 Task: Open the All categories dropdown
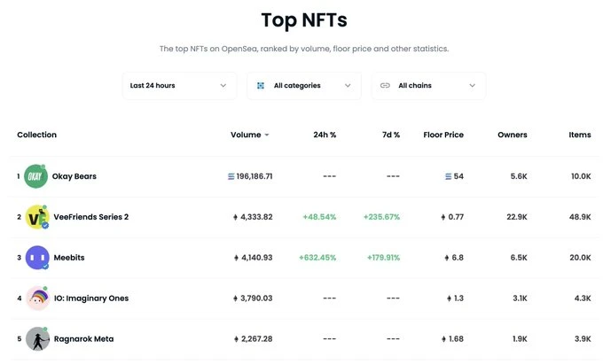[304, 86]
